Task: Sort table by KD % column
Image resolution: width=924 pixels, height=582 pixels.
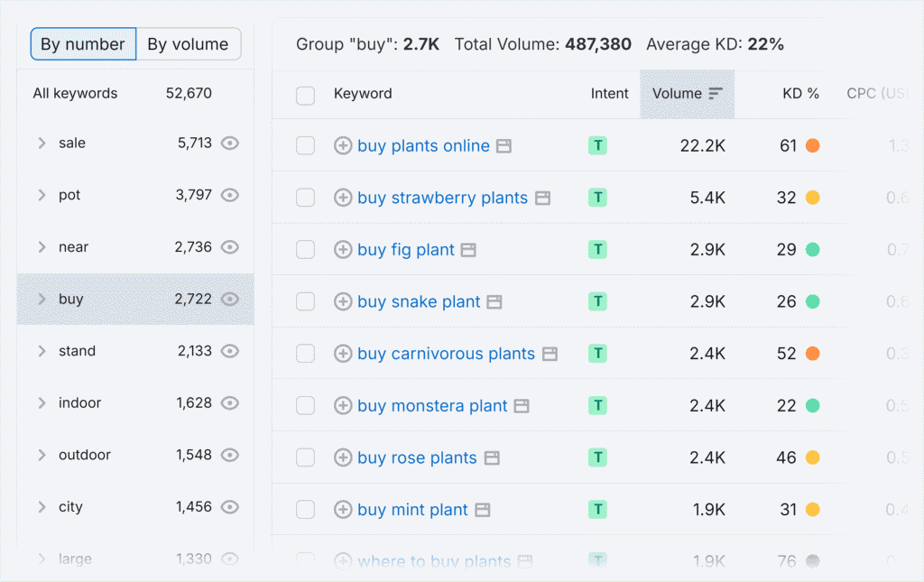Action: click(800, 94)
